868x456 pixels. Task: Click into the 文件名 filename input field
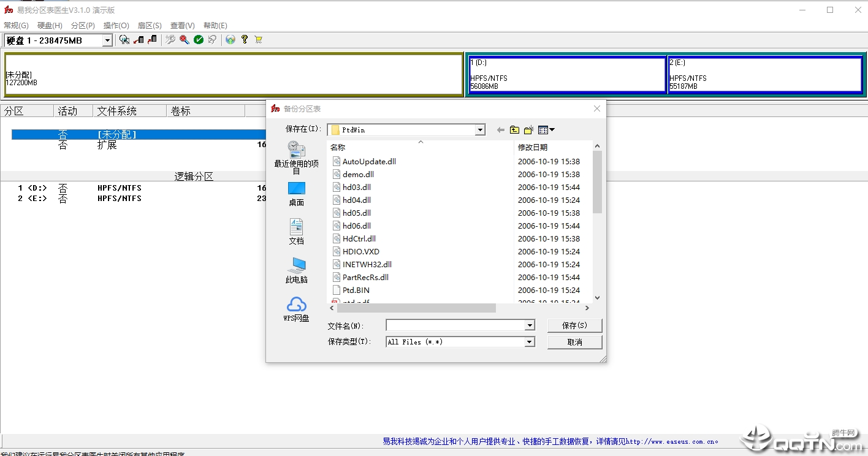click(455, 325)
